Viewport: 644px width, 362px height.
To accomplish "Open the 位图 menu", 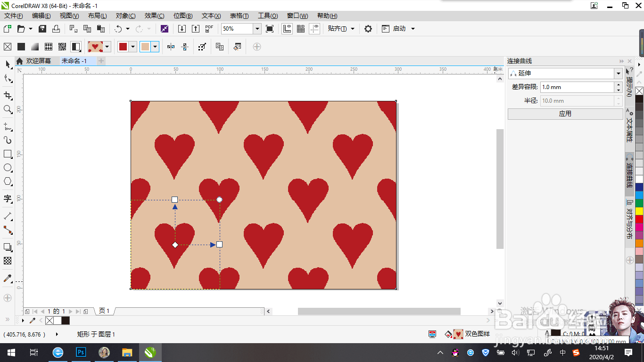I will (x=183, y=16).
